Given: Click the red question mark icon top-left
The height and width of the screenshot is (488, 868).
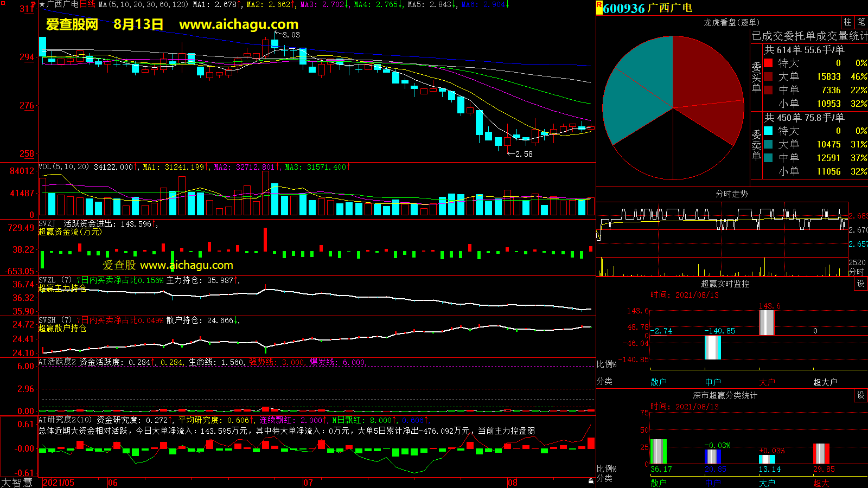Looking at the screenshot, I should coord(33,5).
